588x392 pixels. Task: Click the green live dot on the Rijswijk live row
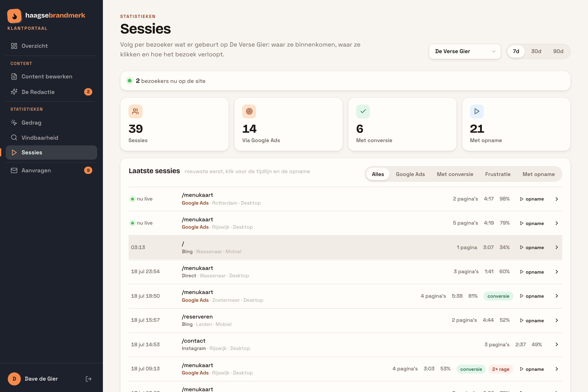pyautogui.click(x=132, y=223)
